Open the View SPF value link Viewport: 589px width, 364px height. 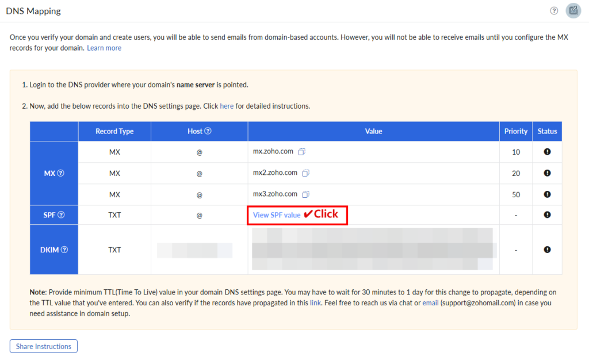[277, 215]
